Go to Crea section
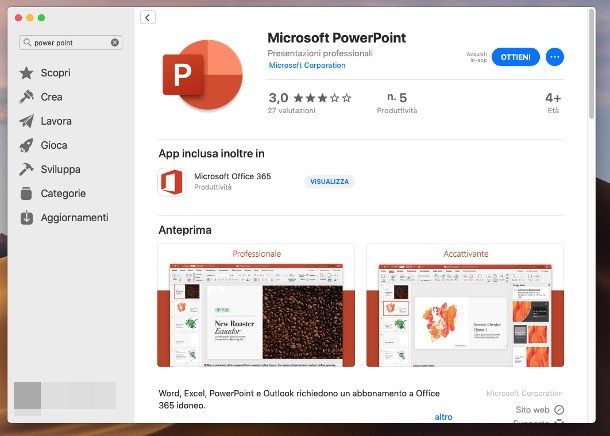Image resolution: width=610 pixels, height=436 pixels. point(51,97)
